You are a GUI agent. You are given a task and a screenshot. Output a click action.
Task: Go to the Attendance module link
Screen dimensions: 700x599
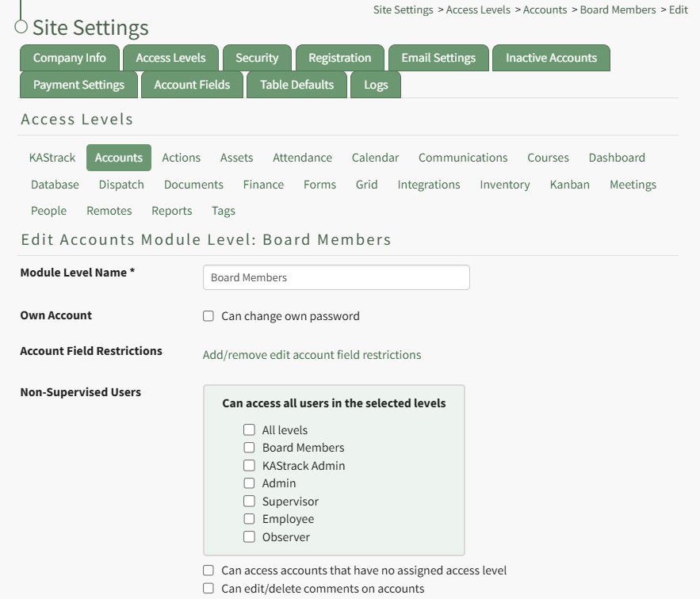point(302,158)
